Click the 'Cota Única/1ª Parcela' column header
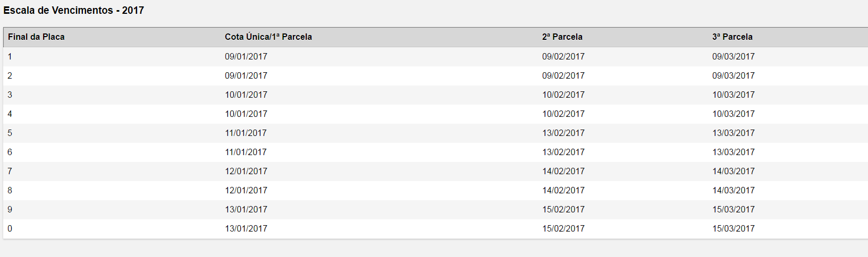Image resolution: width=868 pixels, height=257 pixels. click(x=268, y=37)
